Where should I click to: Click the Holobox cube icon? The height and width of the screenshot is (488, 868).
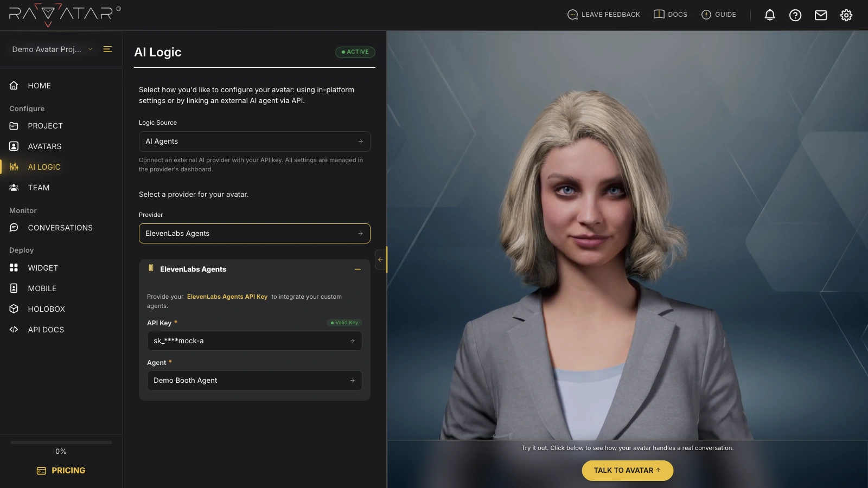coord(14,309)
